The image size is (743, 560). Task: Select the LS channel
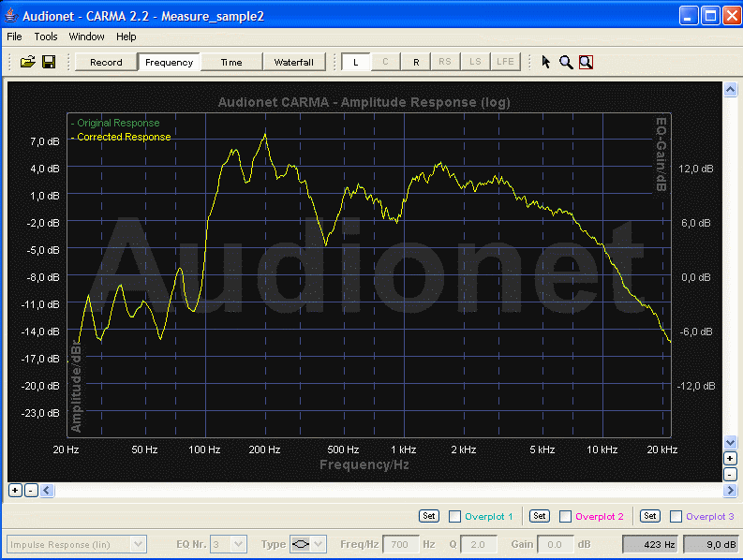tap(475, 62)
